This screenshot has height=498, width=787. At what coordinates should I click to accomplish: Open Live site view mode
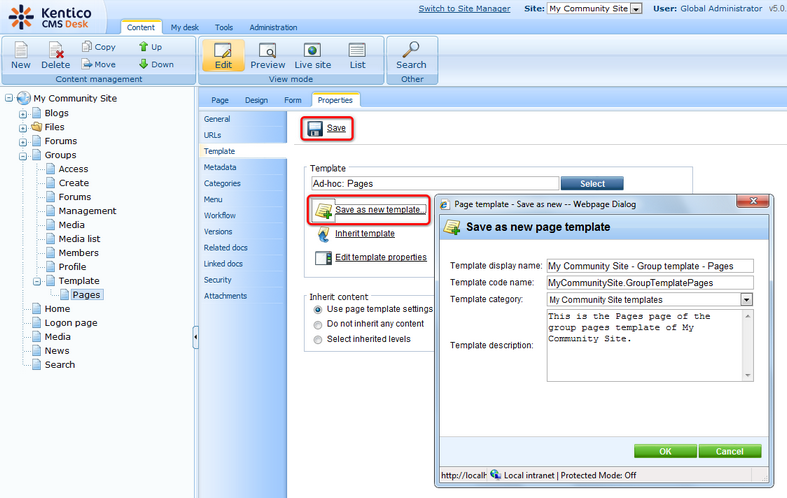pos(312,55)
